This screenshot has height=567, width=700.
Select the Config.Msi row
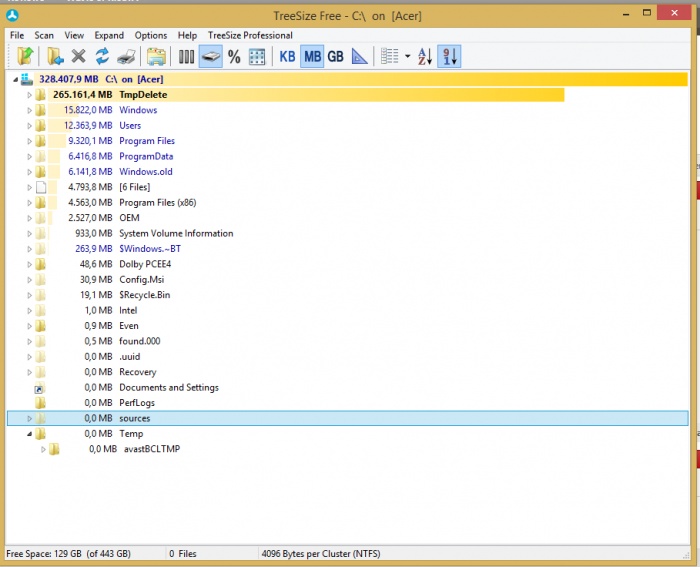(x=348, y=279)
